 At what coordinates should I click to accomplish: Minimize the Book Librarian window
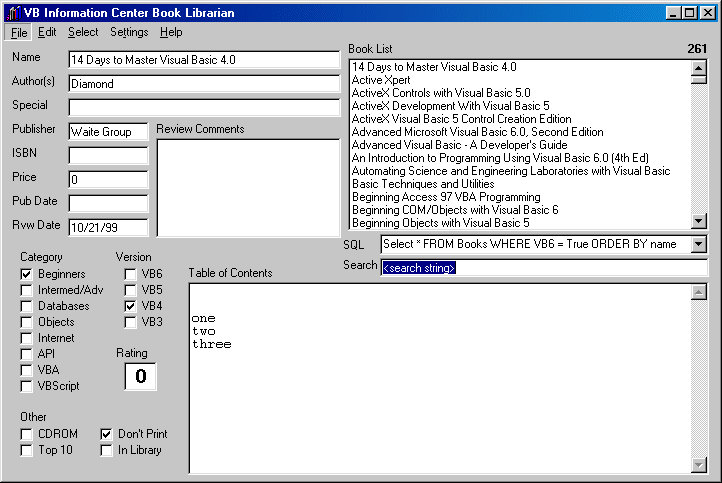pyautogui.click(x=673, y=13)
